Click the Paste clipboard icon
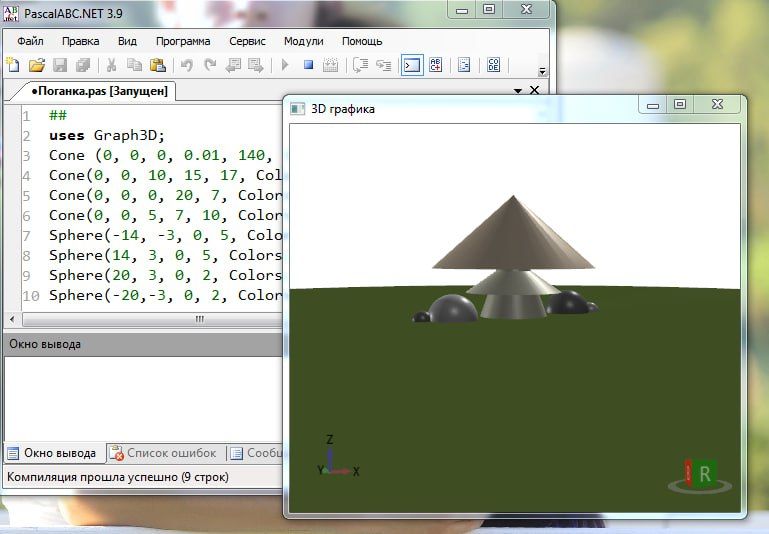769x534 pixels. click(158, 66)
